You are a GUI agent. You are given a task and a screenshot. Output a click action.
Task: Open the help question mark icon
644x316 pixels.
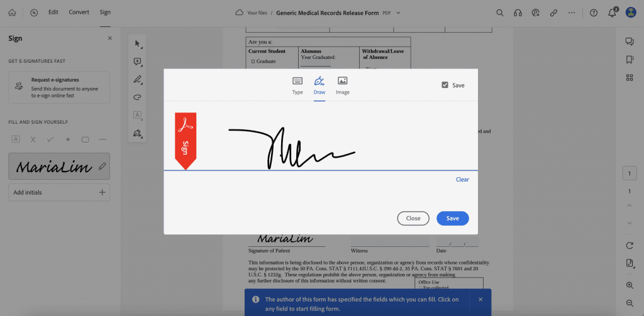(x=594, y=13)
